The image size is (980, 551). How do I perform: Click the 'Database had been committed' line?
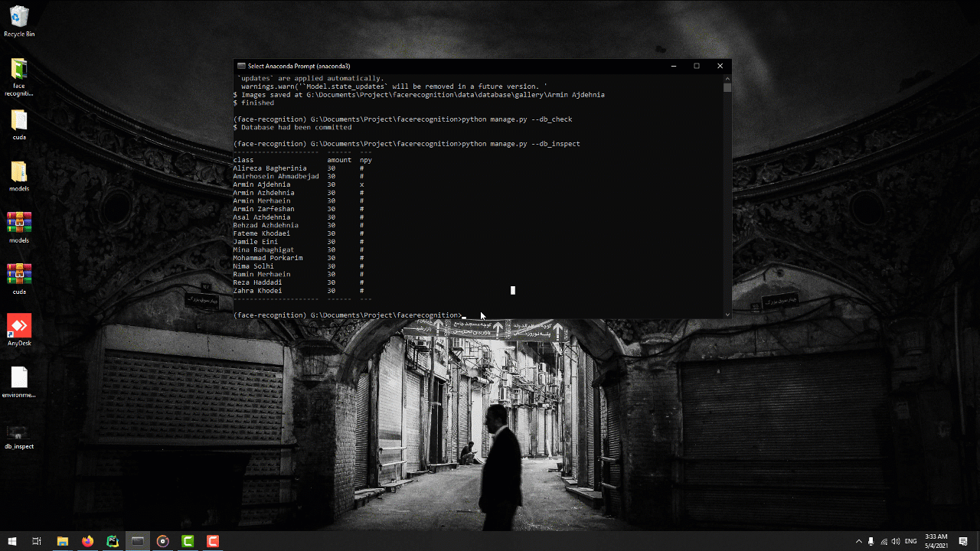(x=292, y=128)
